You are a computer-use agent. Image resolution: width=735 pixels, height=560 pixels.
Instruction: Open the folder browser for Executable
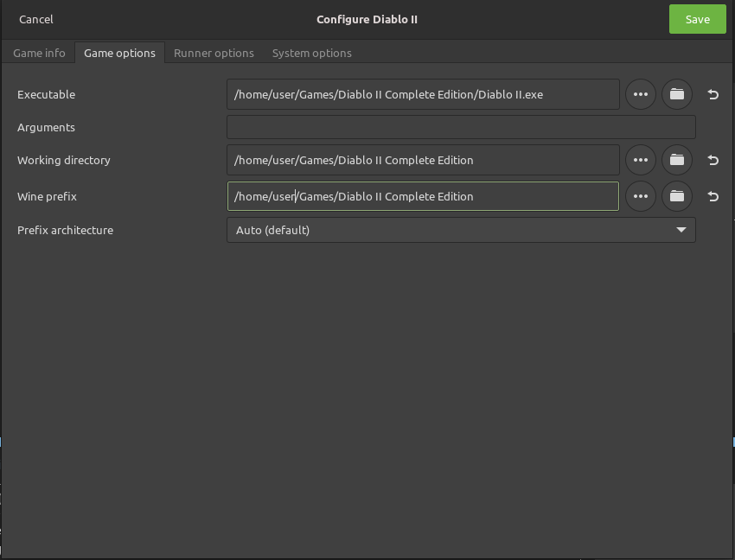point(677,94)
